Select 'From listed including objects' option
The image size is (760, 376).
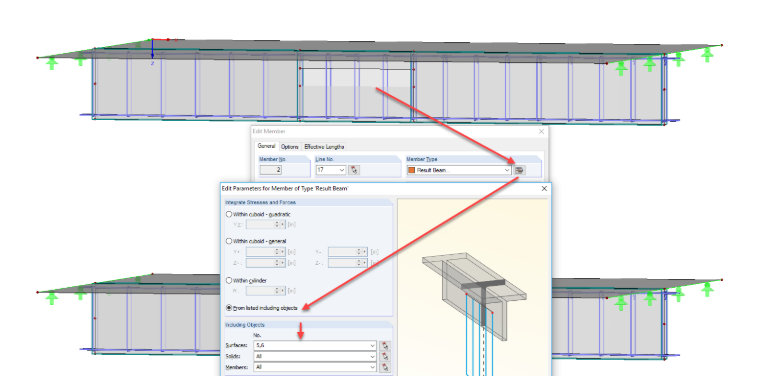point(262,308)
